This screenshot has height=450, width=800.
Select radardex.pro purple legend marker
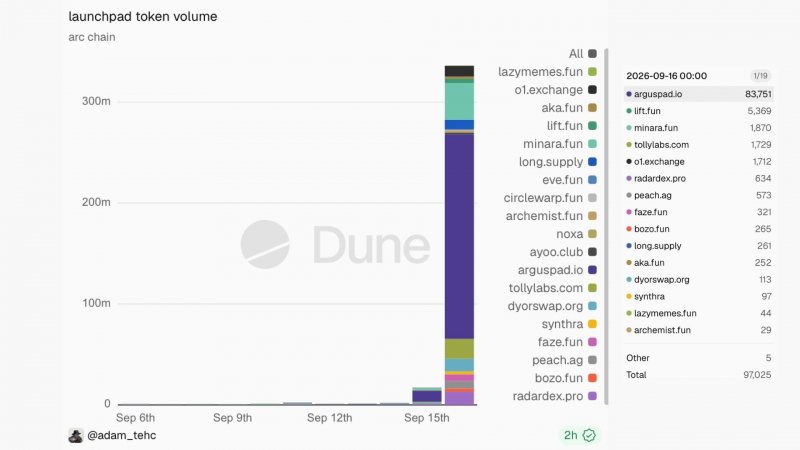click(592, 396)
